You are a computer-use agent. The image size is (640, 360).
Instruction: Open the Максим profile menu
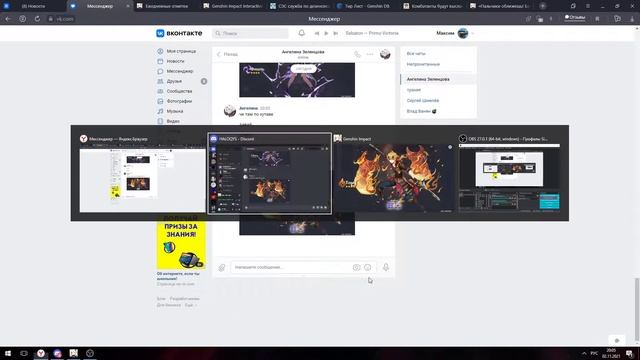tap(455, 33)
